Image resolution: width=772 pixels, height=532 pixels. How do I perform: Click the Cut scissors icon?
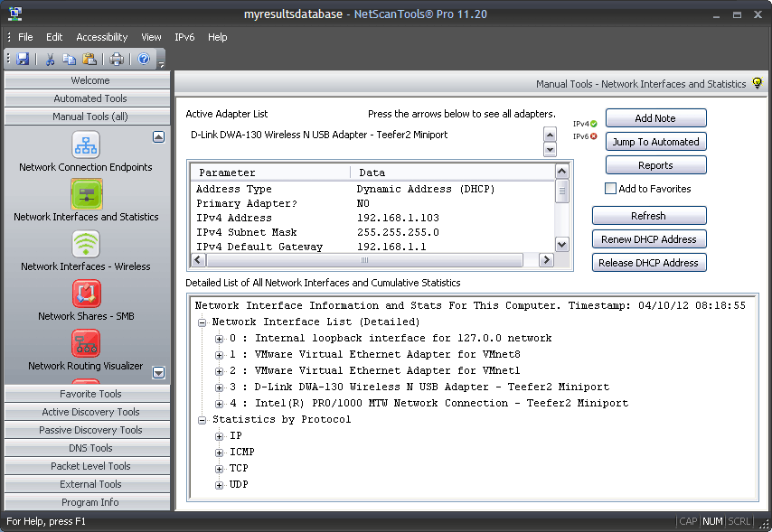pyautogui.click(x=50, y=59)
